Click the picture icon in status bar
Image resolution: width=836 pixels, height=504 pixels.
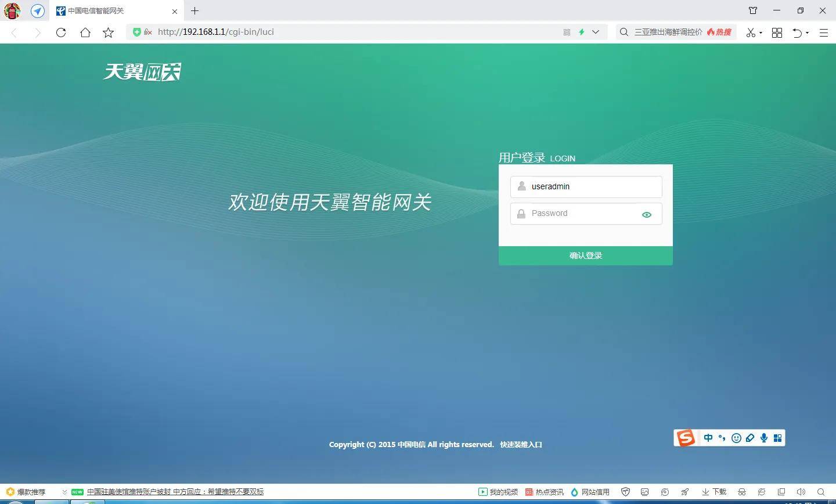pos(644,492)
